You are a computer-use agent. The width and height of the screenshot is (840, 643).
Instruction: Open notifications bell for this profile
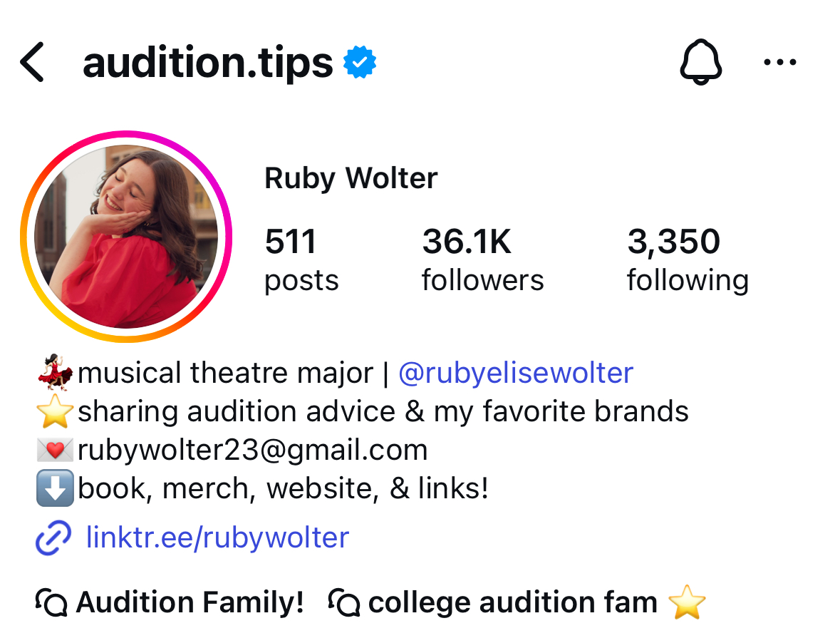coord(700,63)
